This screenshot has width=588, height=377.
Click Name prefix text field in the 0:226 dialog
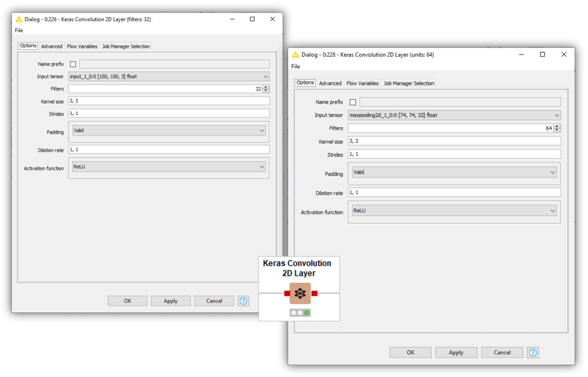click(x=175, y=64)
